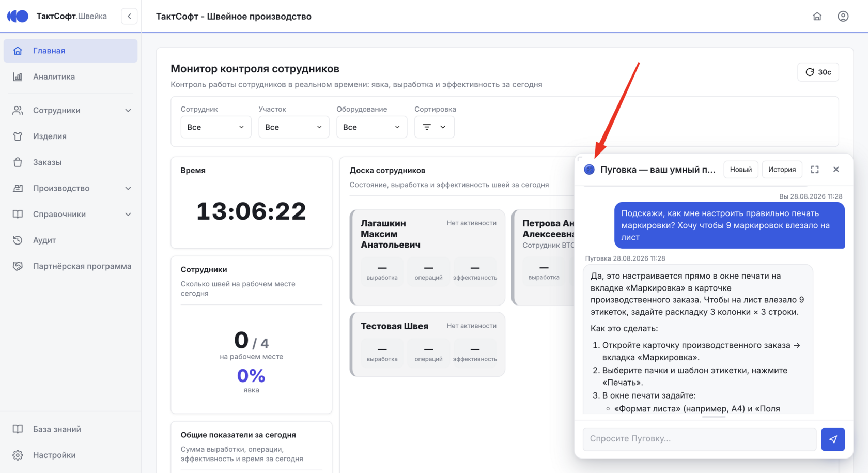Expand the Пуговка chat to fullscreen
868x473 pixels.
pos(815,170)
